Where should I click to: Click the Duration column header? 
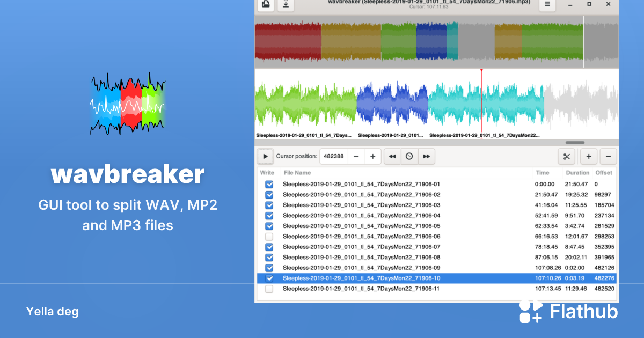click(577, 172)
